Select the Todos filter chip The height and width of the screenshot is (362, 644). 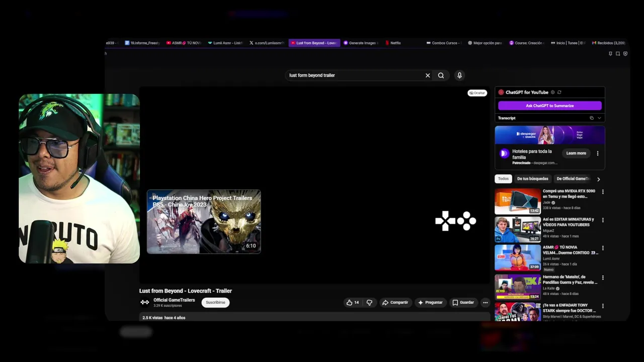(503, 179)
